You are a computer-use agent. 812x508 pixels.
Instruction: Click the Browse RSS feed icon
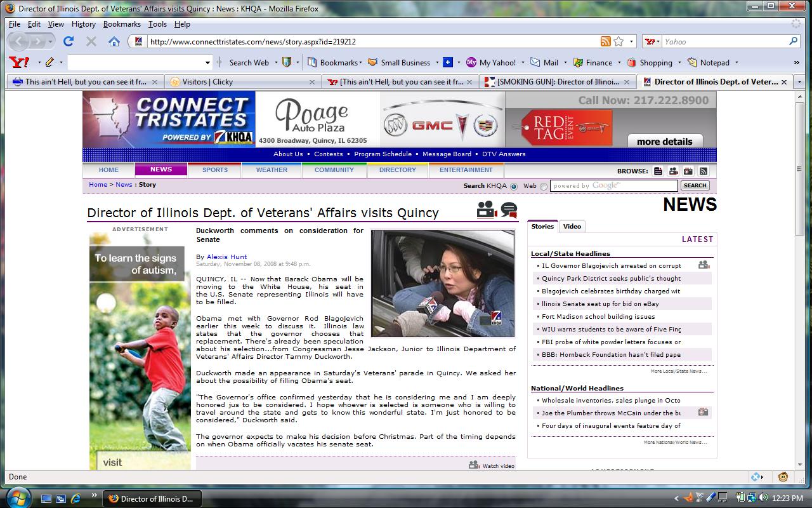click(x=703, y=171)
